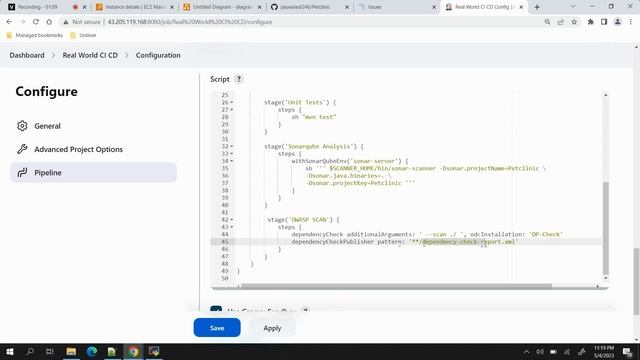Collapse code fold at line 43

coord(232,227)
